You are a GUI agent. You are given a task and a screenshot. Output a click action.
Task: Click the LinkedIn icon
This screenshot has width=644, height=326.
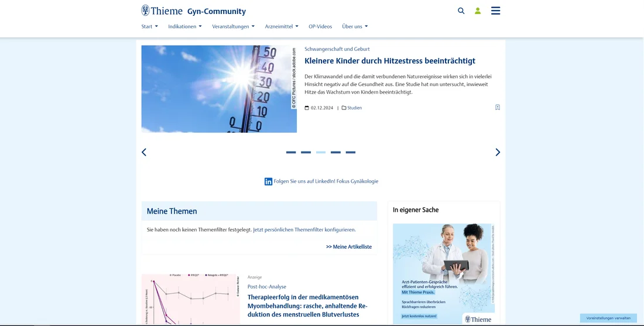268,181
